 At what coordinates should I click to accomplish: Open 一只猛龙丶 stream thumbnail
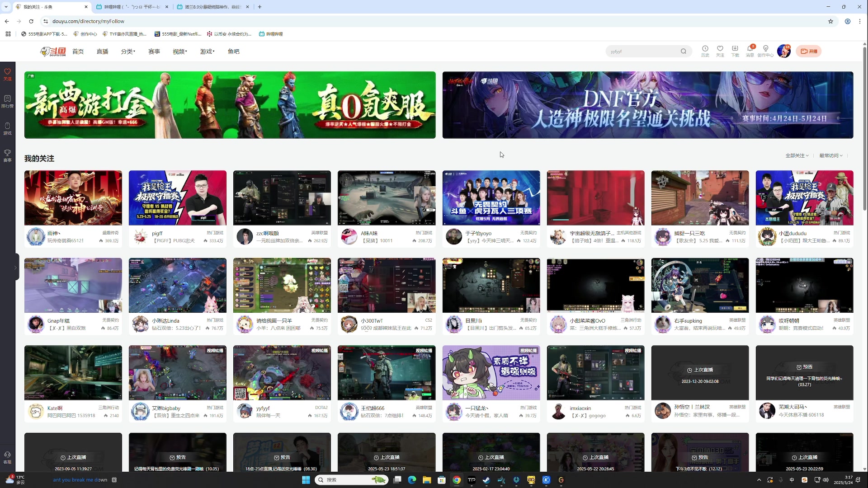click(x=491, y=373)
